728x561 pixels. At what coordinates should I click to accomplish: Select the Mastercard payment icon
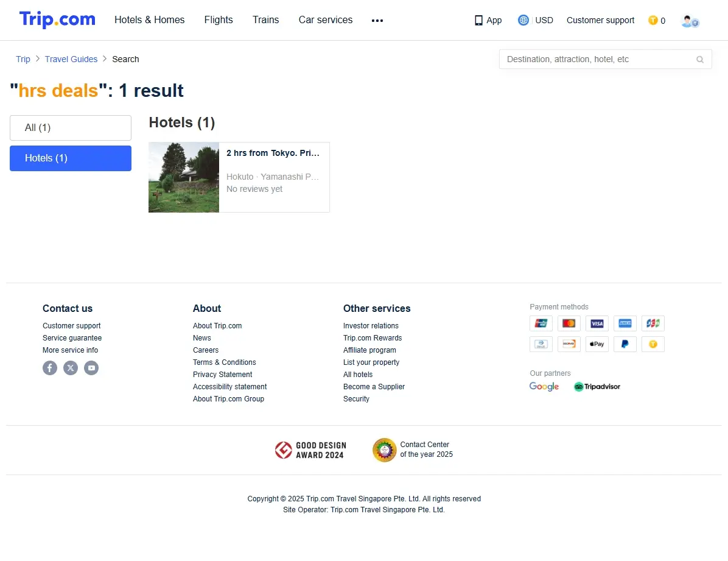[x=569, y=323]
